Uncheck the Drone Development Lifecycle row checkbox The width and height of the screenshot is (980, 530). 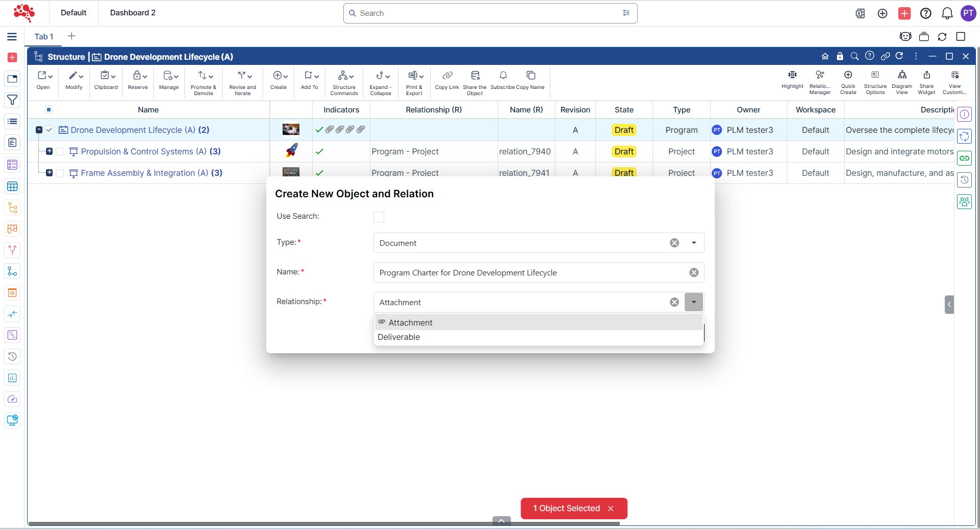(50, 130)
